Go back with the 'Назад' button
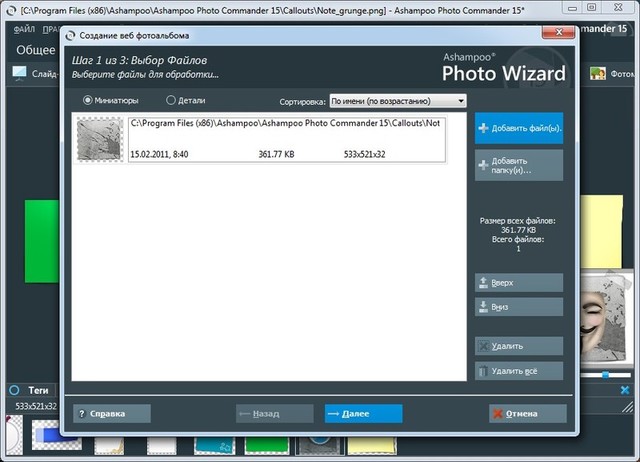This screenshot has width=640, height=462. [x=273, y=413]
